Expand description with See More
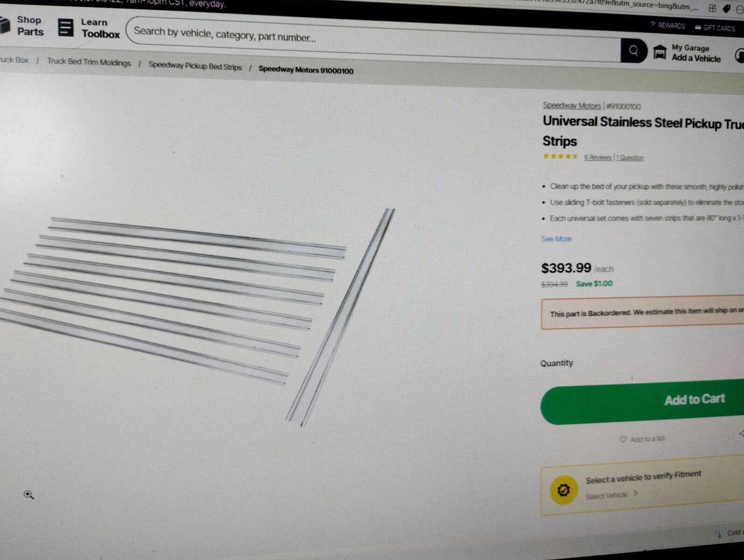Screen dimensions: 744x560 [x=556, y=239]
